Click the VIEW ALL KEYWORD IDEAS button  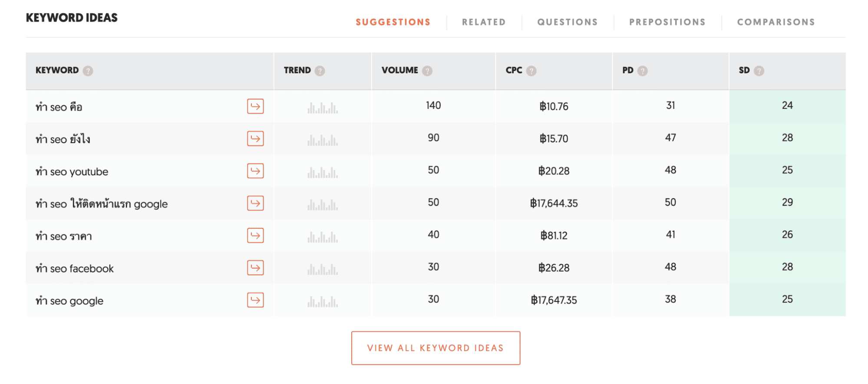(x=435, y=348)
